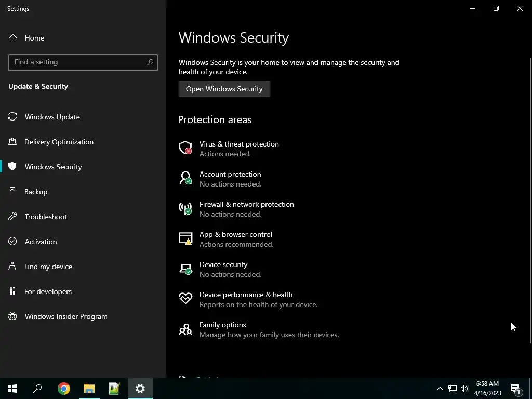Click the Family options people icon
The width and height of the screenshot is (532, 399).
pos(185,329)
